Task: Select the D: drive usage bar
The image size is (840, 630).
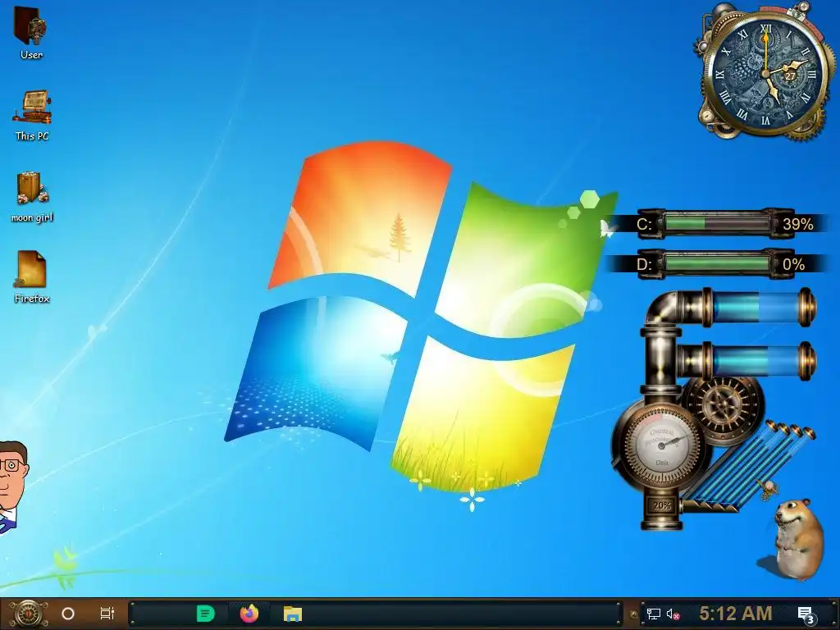Action: [717, 263]
